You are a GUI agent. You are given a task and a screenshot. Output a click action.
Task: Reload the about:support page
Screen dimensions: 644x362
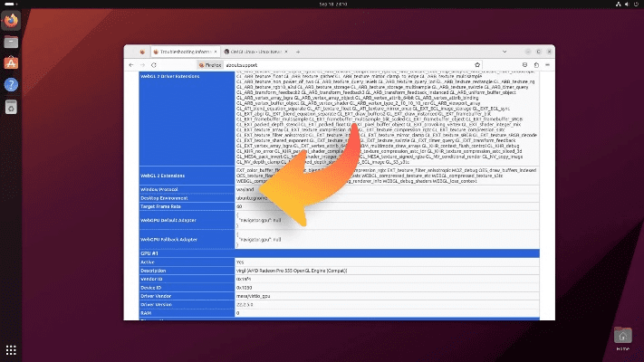tap(156, 66)
